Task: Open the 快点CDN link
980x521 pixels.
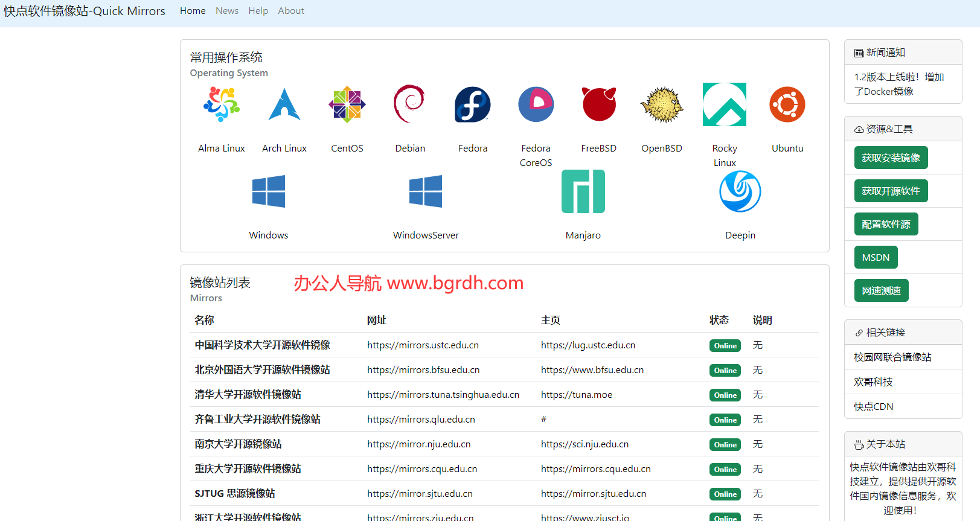Action: 874,407
